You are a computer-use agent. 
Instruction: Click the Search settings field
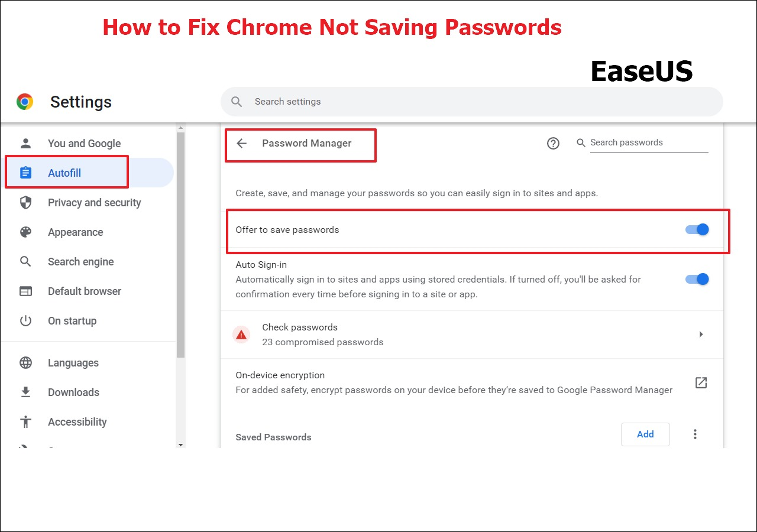point(473,102)
